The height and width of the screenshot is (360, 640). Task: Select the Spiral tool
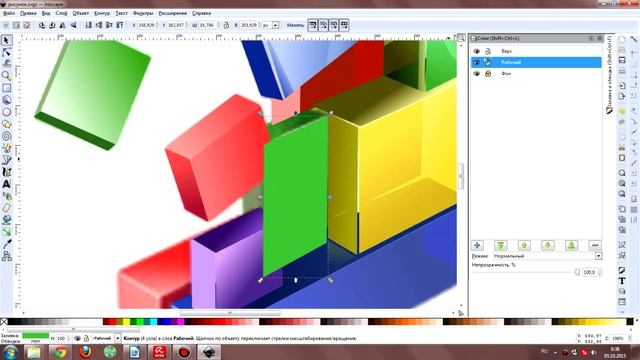(7, 136)
